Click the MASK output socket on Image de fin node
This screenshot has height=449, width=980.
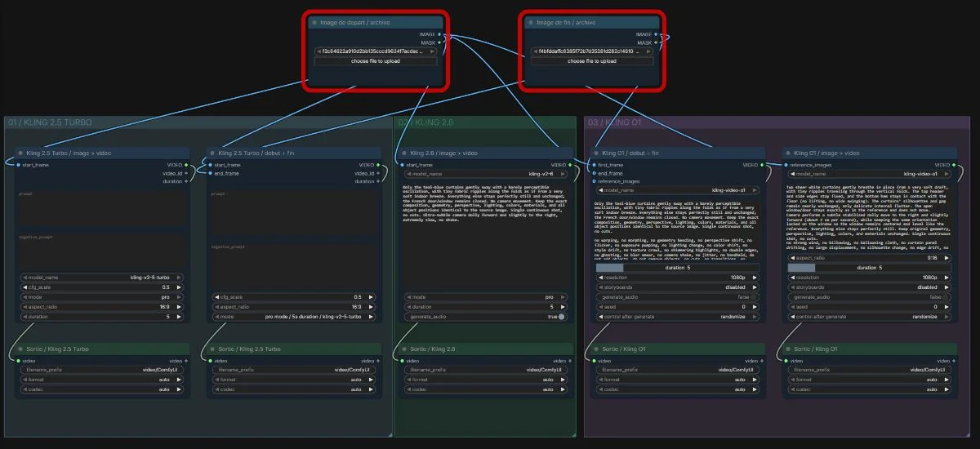click(657, 42)
